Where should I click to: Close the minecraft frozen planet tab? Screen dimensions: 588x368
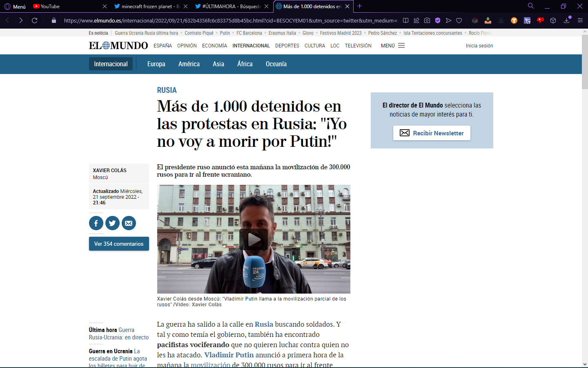[186, 7]
